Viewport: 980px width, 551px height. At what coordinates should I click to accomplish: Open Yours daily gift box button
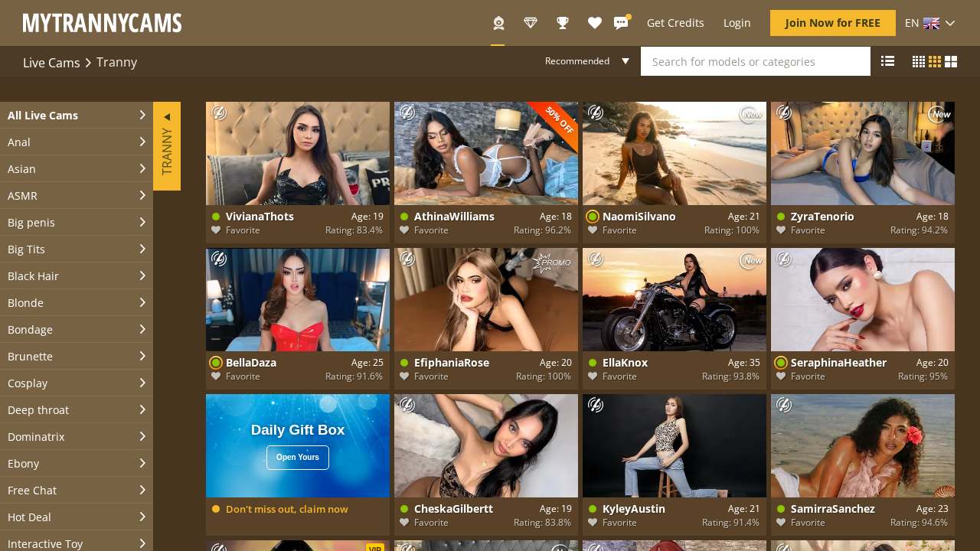(298, 458)
